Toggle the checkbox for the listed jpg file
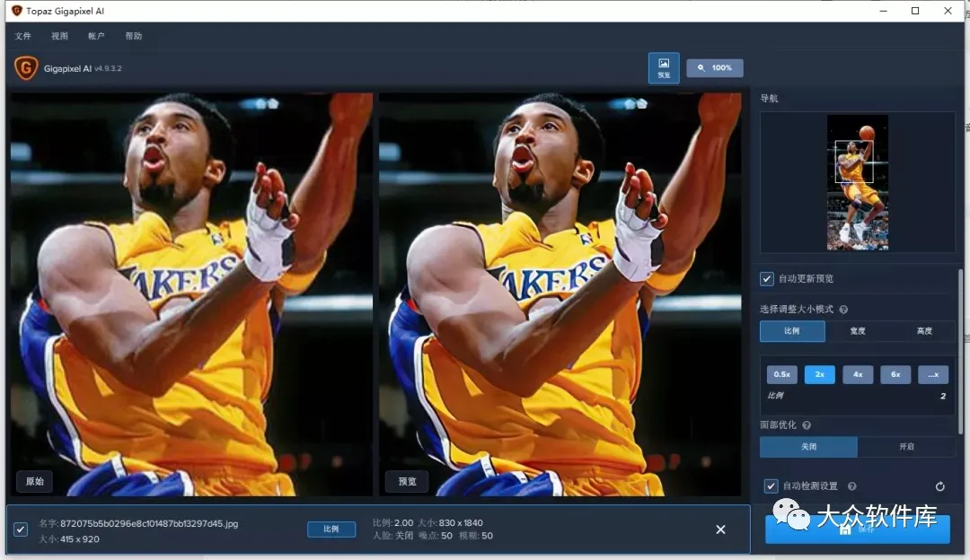Viewport: 970px width, 560px height. (21, 529)
